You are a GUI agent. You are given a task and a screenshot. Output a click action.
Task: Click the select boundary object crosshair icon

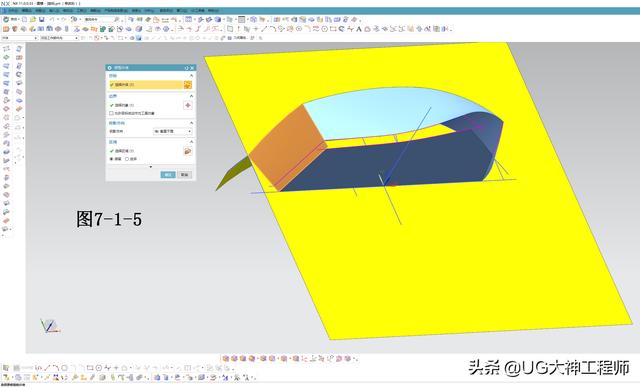coord(188,105)
